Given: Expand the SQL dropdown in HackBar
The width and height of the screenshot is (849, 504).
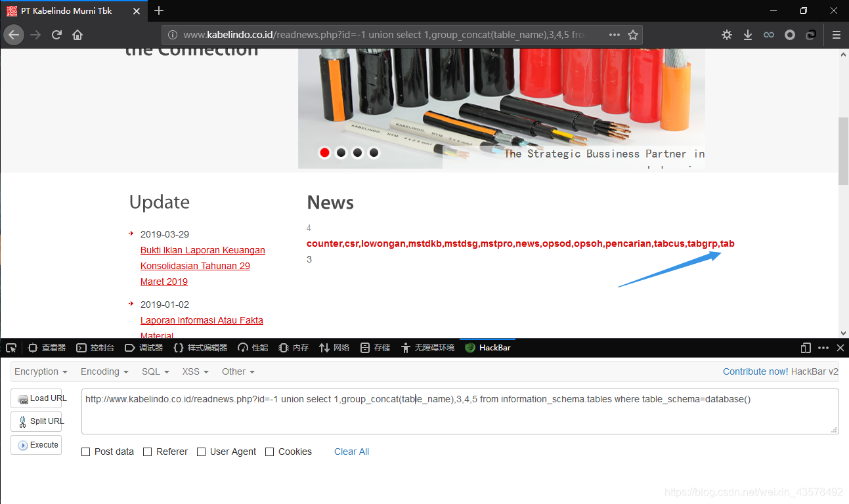Looking at the screenshot, I should click(156, 371).
